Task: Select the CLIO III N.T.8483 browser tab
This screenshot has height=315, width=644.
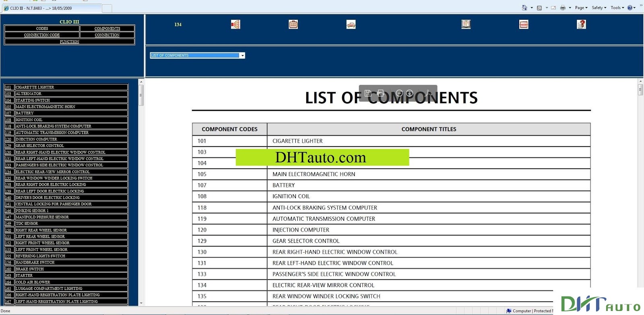Action: tap(52, 8)
